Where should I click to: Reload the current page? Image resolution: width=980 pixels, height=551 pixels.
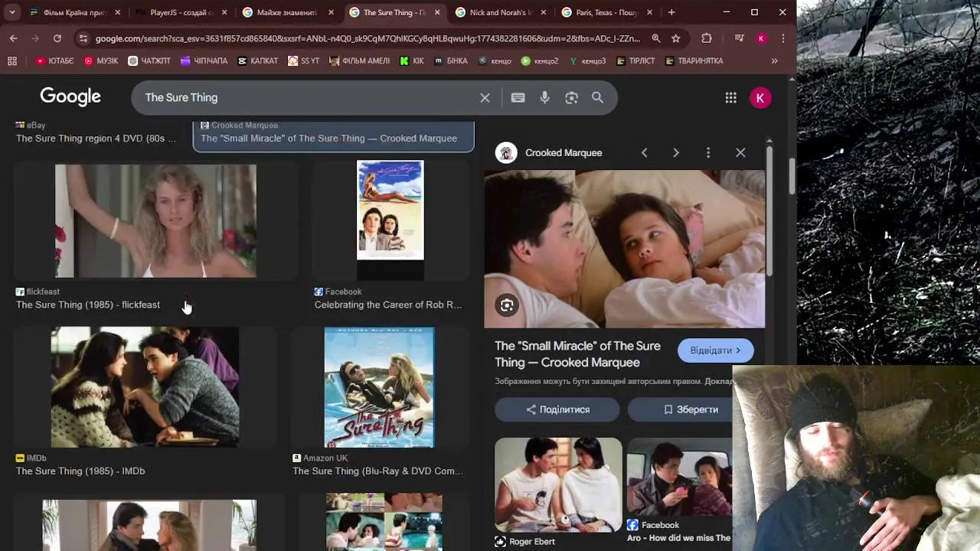[x=57, y=38]
